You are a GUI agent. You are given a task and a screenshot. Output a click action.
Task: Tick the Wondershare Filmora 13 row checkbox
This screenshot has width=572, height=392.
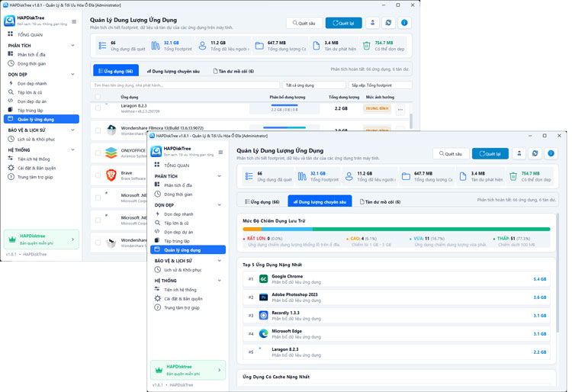click(98, 130)
